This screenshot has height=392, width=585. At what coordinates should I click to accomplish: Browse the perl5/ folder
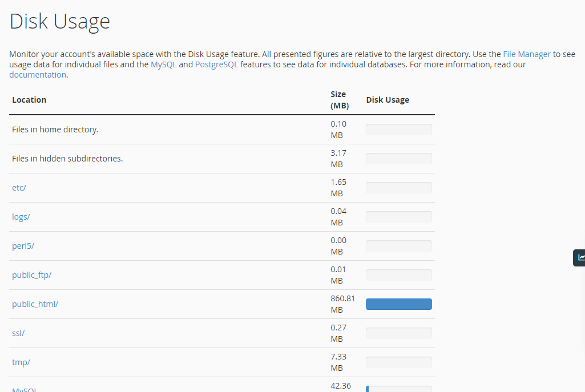tap(23, 245)
